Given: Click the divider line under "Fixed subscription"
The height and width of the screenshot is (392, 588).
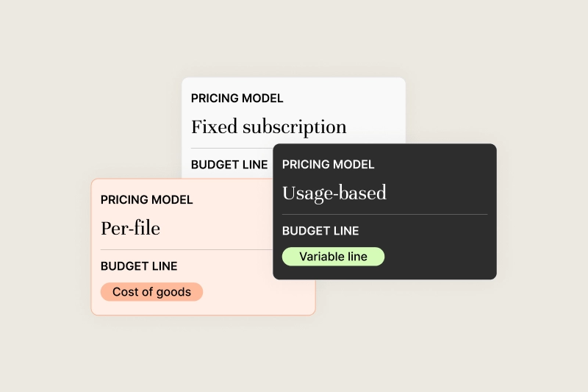Looking at the screenshot, I should click(232, 148).
